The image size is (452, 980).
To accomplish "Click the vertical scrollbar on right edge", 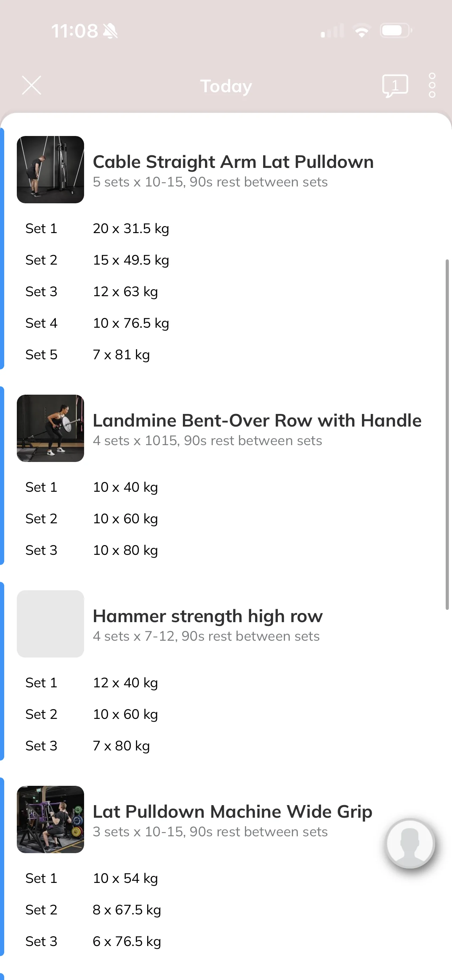I will (447, 435).
